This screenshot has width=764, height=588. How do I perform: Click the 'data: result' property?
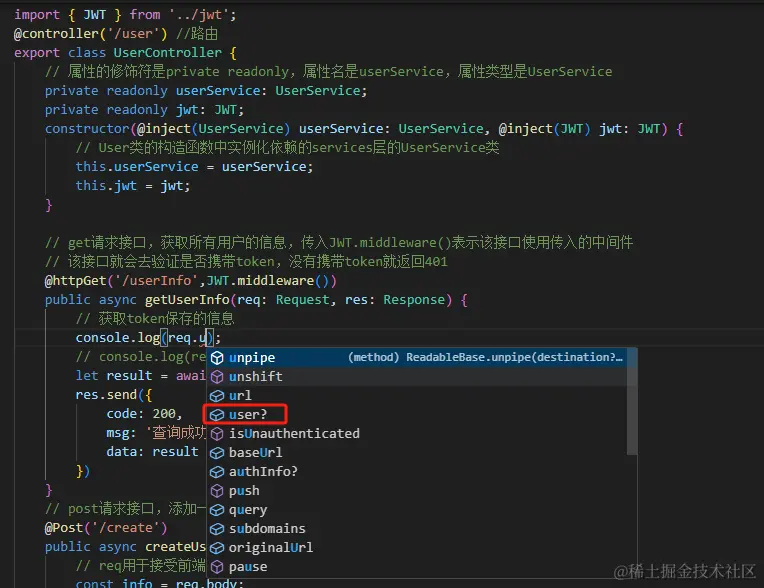coord(152,452)
